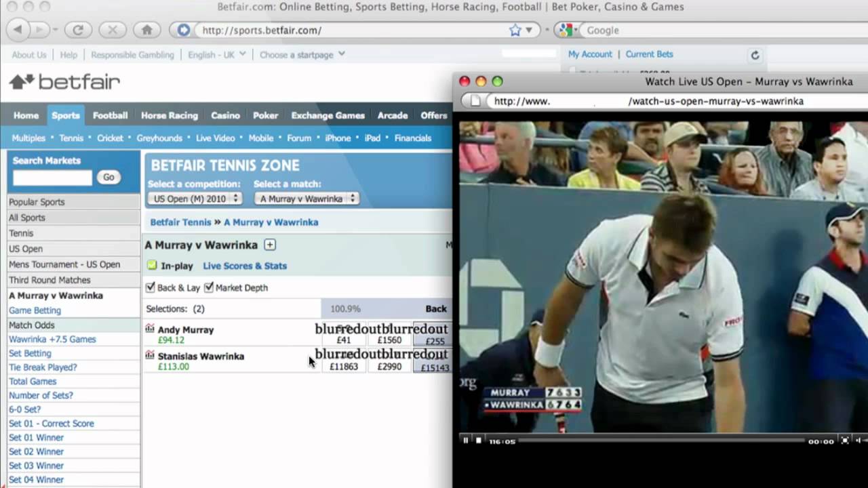Open the Number of Sets? market
The width and height of the screenshot is (868, 488).
(41, 395)
